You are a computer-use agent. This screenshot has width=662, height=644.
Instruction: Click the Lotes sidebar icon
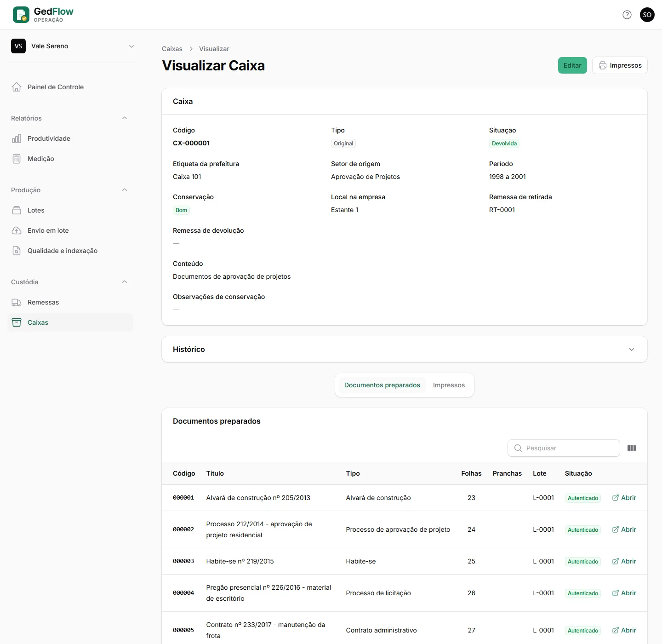click(17, 210)
